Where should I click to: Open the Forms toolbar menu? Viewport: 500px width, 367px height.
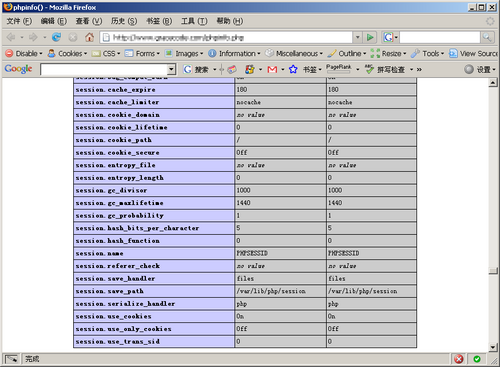[x=142, y=53]
